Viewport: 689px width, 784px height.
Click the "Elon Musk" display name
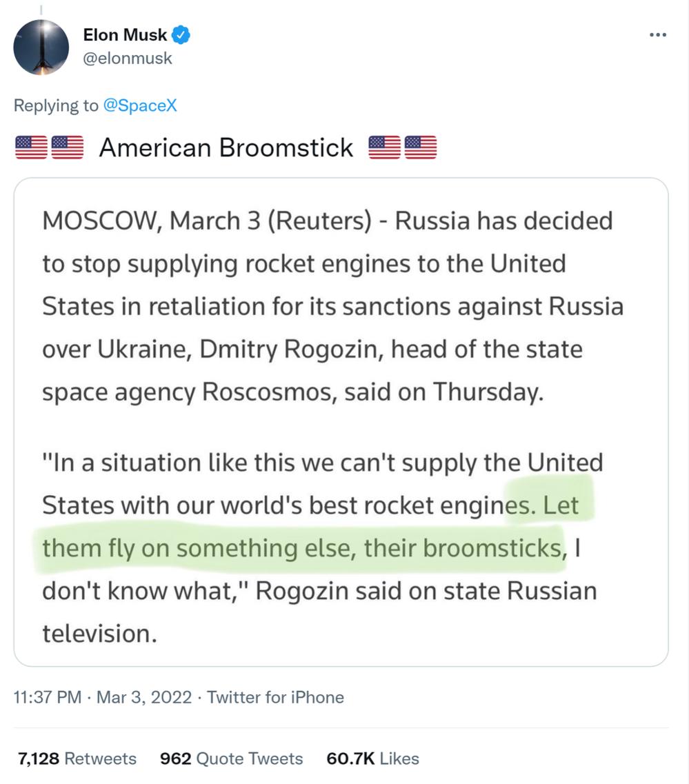pyautogui.click(x=125, y=34)
